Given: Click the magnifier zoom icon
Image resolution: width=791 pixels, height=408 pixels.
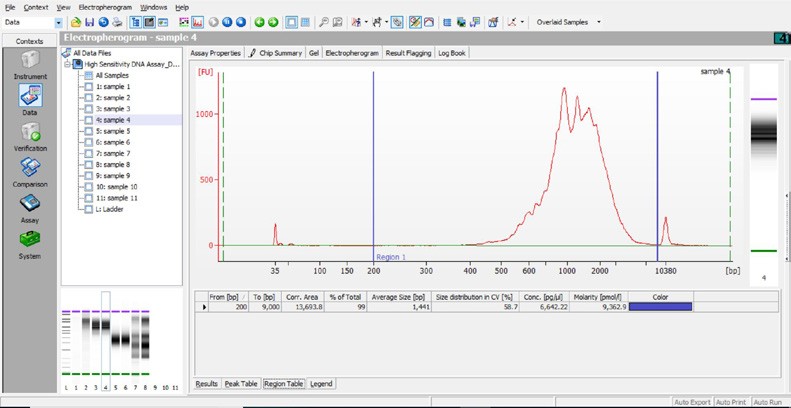Looking at the screenshot, I should (x=324, y=21).
